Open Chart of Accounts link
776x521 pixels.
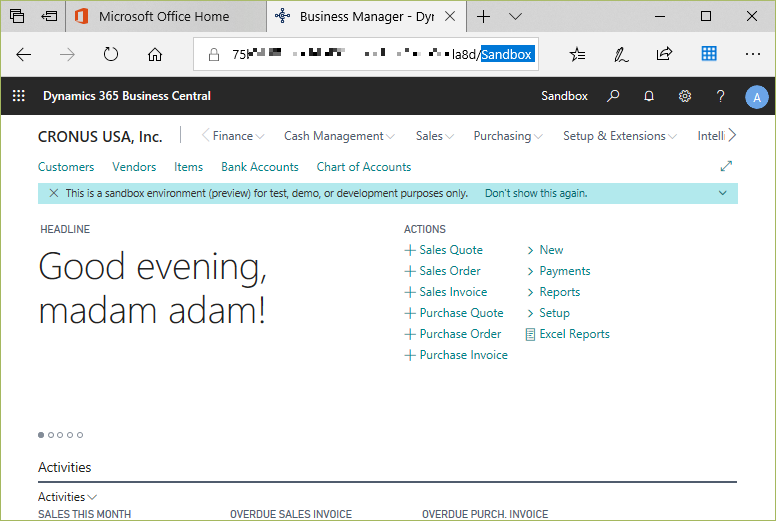coord(364,167)
